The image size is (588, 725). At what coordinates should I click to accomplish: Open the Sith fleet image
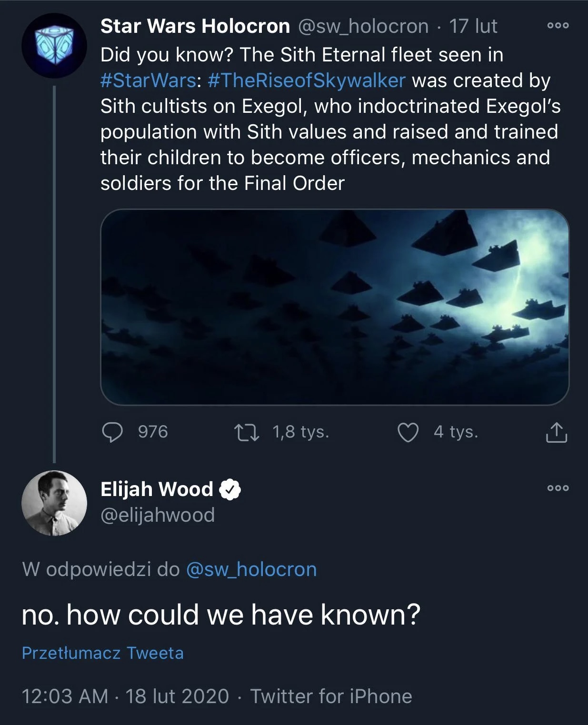(x=335, y=307)
